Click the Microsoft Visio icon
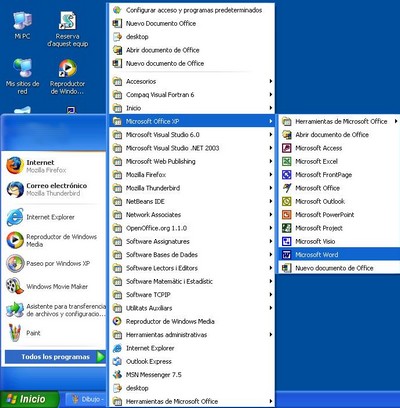This screenshot has width=400, height=408. coord(286,241)
